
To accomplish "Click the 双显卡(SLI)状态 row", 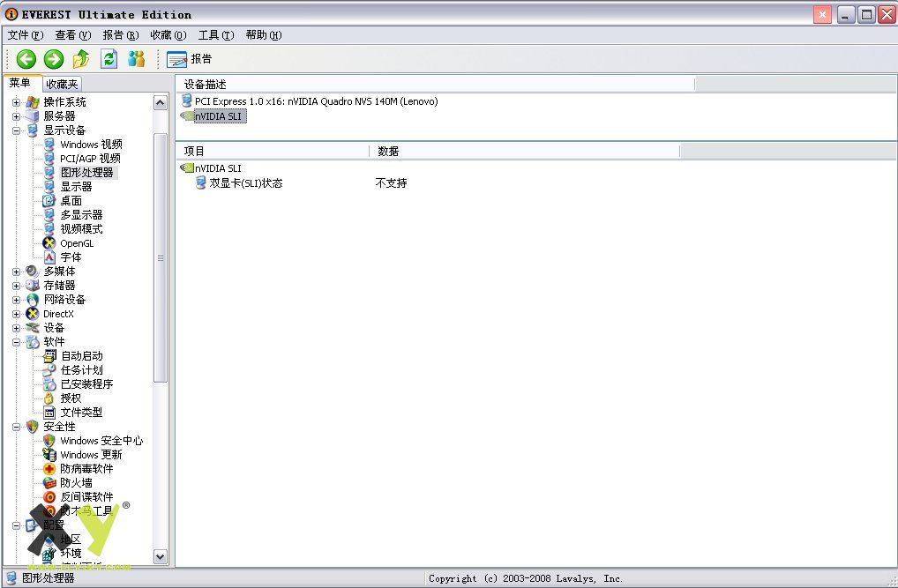I will [246, 183].
